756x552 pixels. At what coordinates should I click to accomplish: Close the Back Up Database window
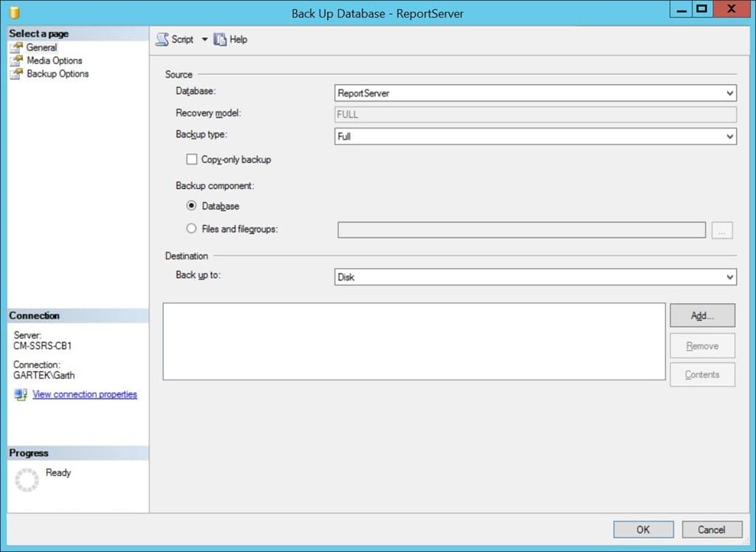tap(732, 10)
